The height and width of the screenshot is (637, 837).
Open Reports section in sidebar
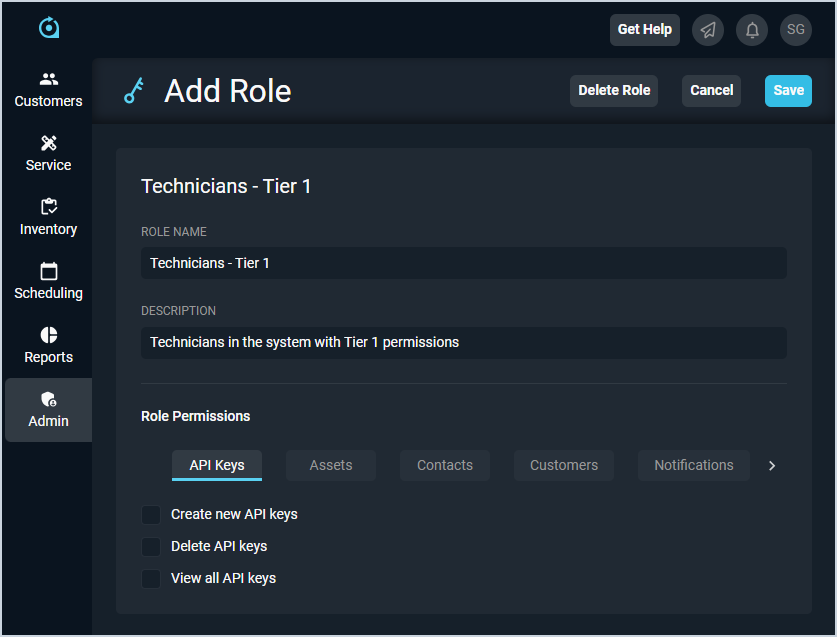coord(48,345)
